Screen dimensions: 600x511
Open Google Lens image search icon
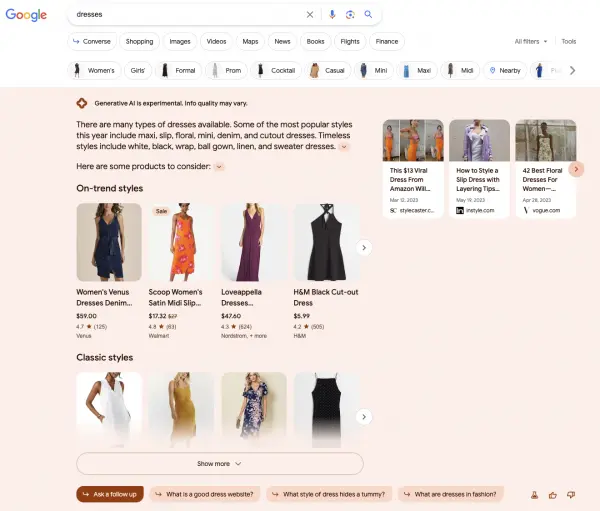point(350,15)
